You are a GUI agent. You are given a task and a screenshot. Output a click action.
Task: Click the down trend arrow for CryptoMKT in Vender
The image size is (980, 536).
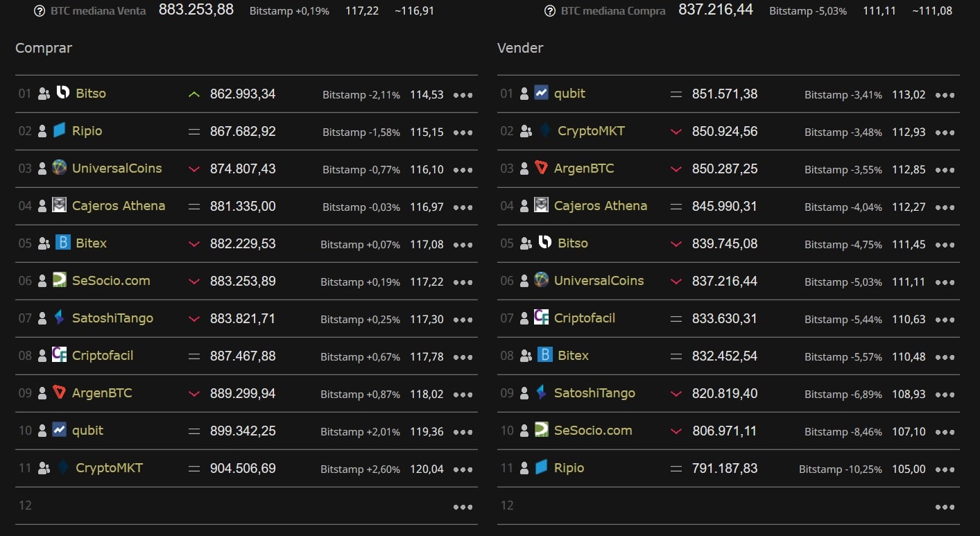(x=676, y=132)
